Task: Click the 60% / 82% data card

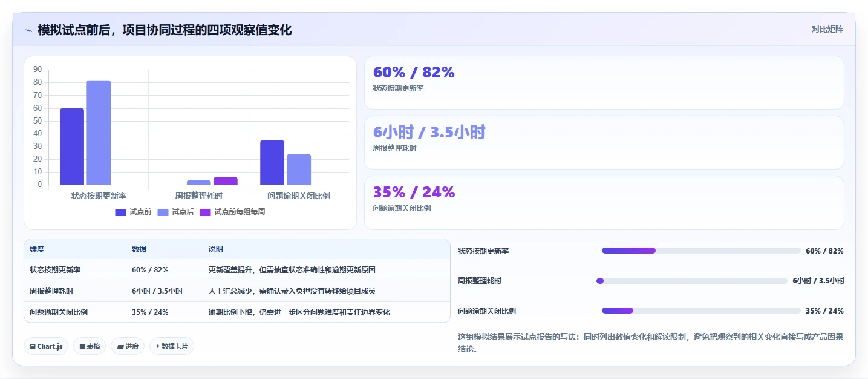Action: (604, 83)
